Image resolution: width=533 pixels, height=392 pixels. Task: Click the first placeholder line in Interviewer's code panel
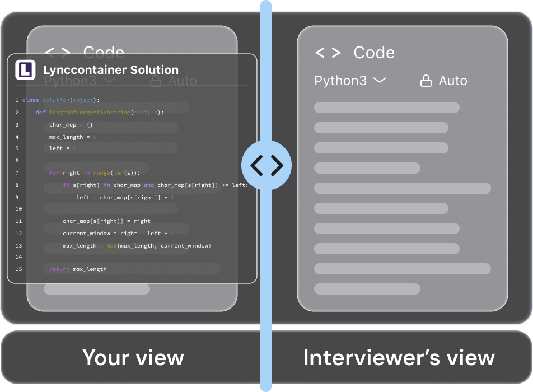tap(386, 108)
